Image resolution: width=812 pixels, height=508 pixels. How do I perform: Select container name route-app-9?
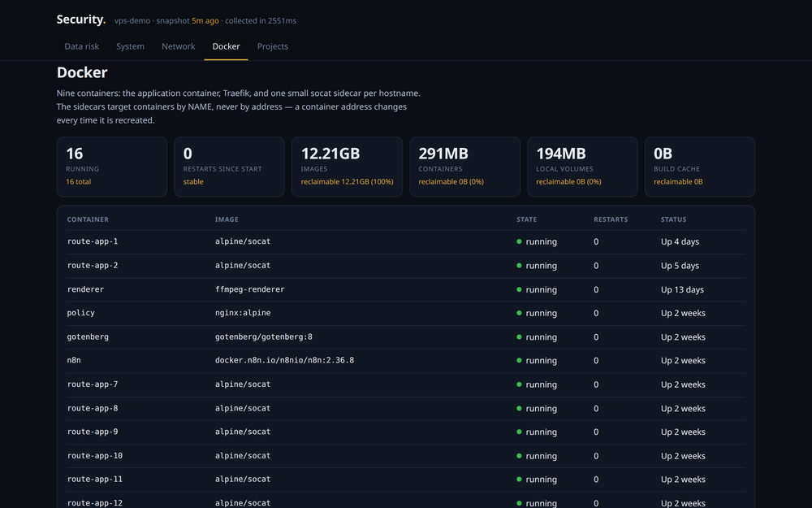coord(93,432)
